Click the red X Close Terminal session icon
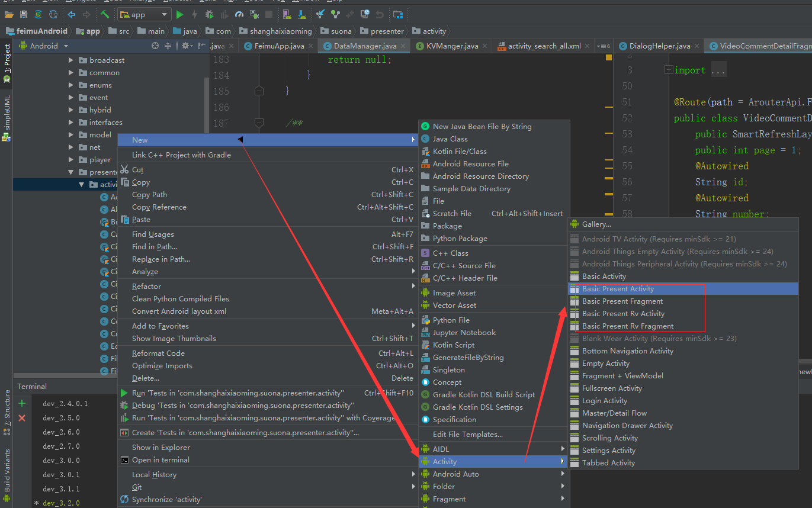This screenshot has height=508, width=812. [x=22, y=418]
